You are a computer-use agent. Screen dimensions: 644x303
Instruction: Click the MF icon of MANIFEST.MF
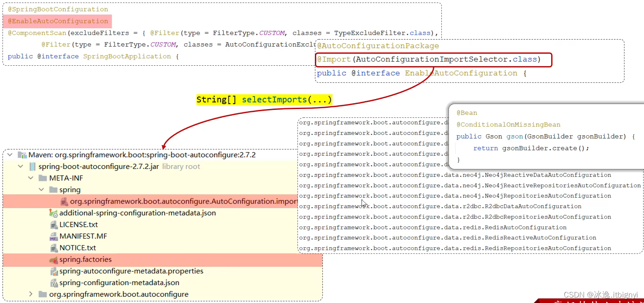[x=54, y=236]
